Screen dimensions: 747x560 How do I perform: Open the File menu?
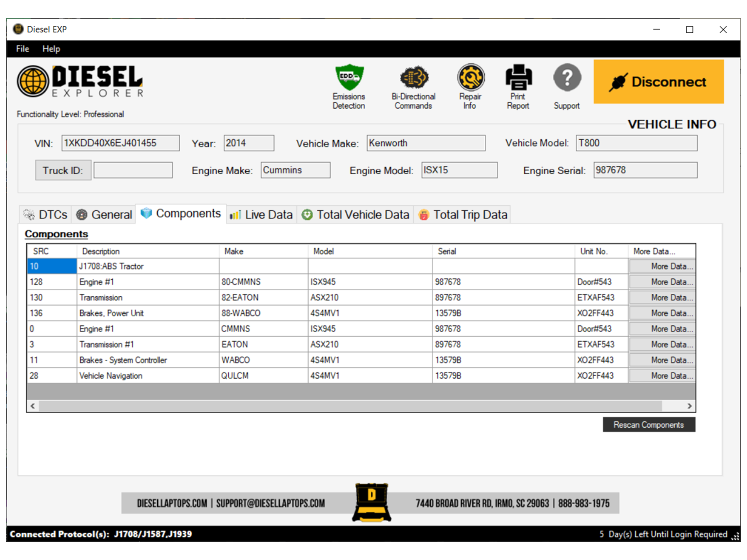click(22, 49)
